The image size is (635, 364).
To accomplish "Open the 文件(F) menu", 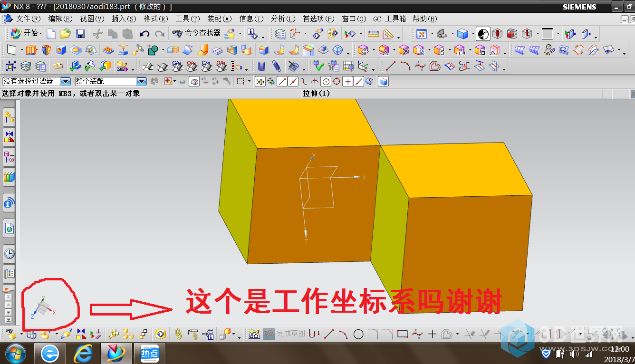I will (29, 19).
